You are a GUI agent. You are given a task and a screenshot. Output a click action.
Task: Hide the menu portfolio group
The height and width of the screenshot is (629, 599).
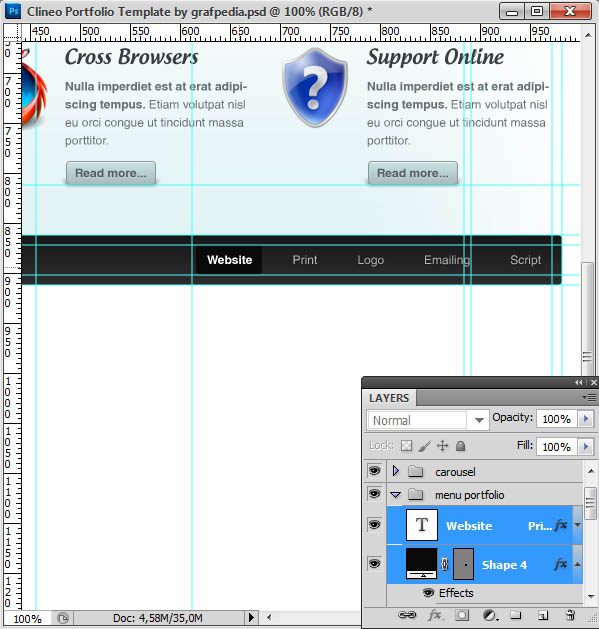tap(374, 494)
